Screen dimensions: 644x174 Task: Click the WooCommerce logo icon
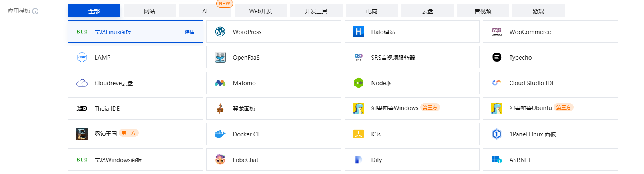coord(497,32)
